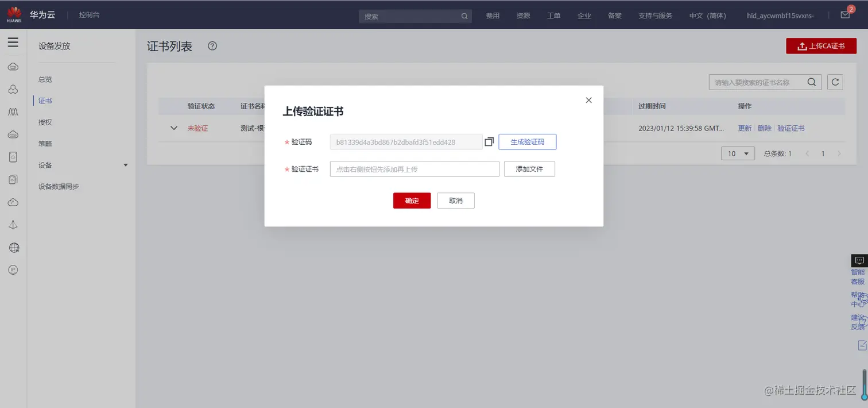Copy the verification code using copy icon
Screen dimensions: 868x408
(489, 141)
